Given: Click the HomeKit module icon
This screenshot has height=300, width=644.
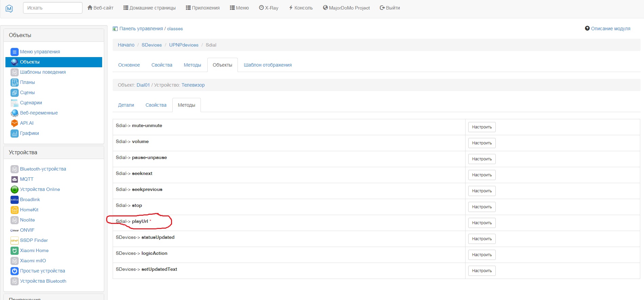Looking at the screenshot, I should (14, 210).
